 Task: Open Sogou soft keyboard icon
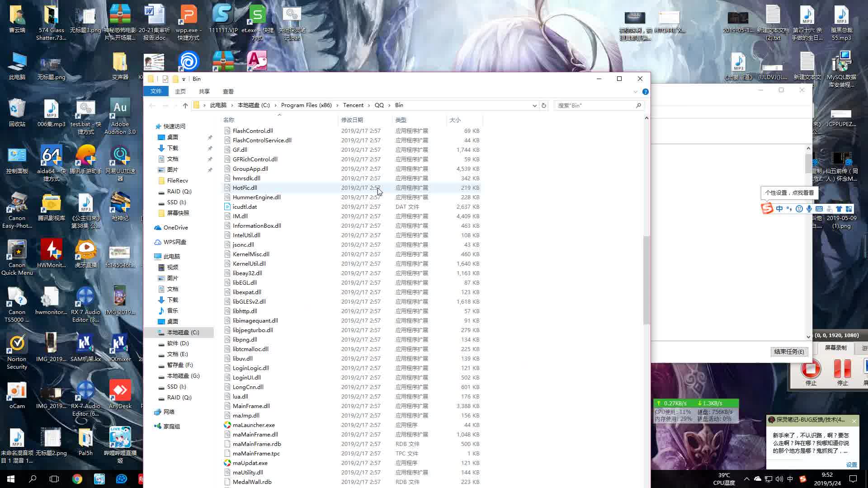tap(819, 209)
